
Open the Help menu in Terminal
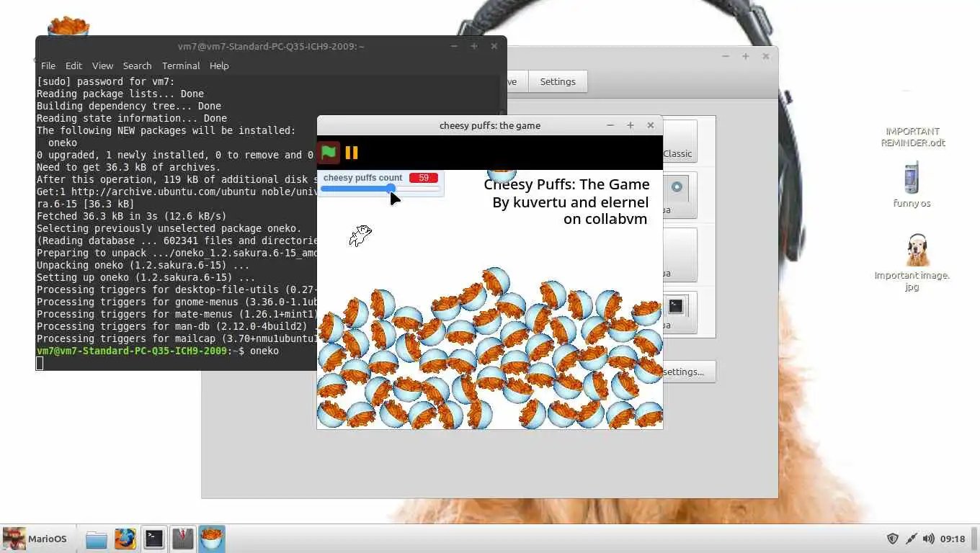coord(219,66)
